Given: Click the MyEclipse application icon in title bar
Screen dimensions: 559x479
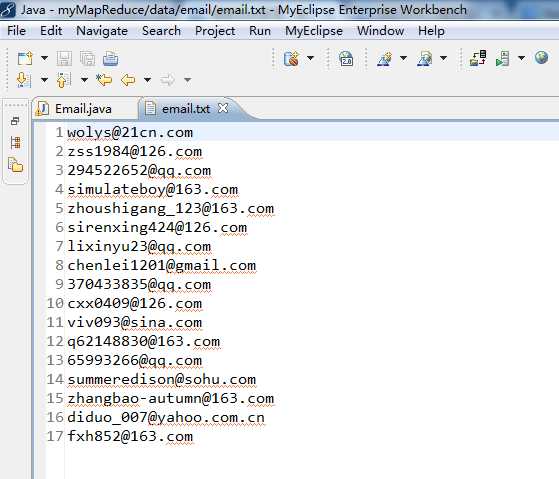Looking at the screenshot, I should [8, 9].
